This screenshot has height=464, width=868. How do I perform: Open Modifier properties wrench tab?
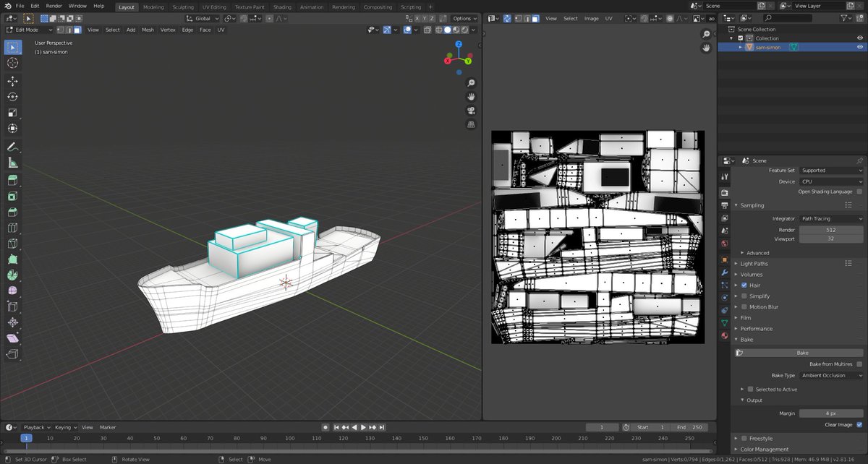coord(724,272)
